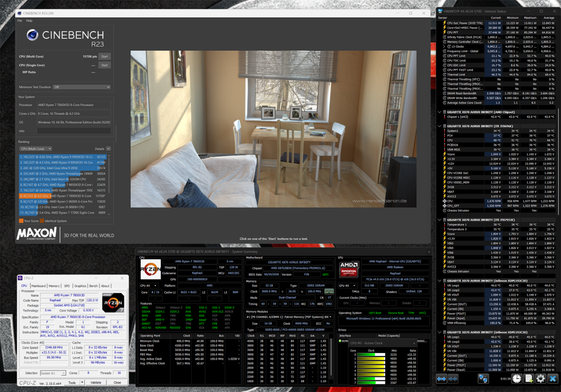Collapse the GIGABYTE X870 AORUS INFINITY (AMD Chipset) sensor group

[440, 112]
